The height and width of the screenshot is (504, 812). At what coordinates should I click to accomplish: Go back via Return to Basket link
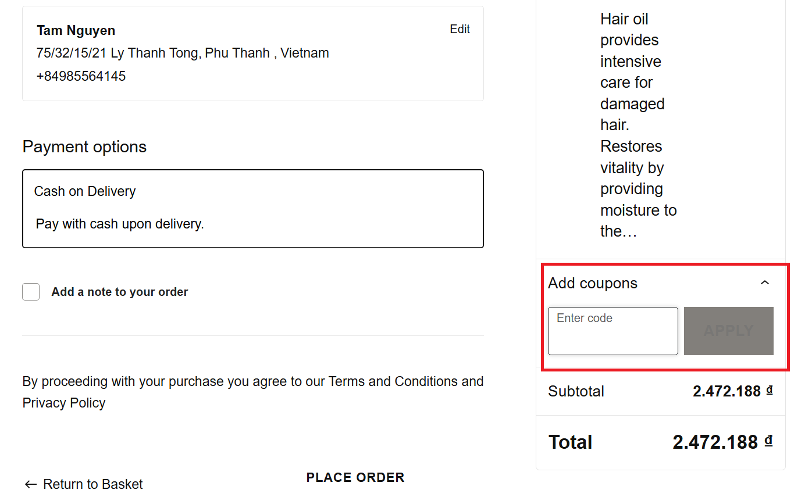92,484
